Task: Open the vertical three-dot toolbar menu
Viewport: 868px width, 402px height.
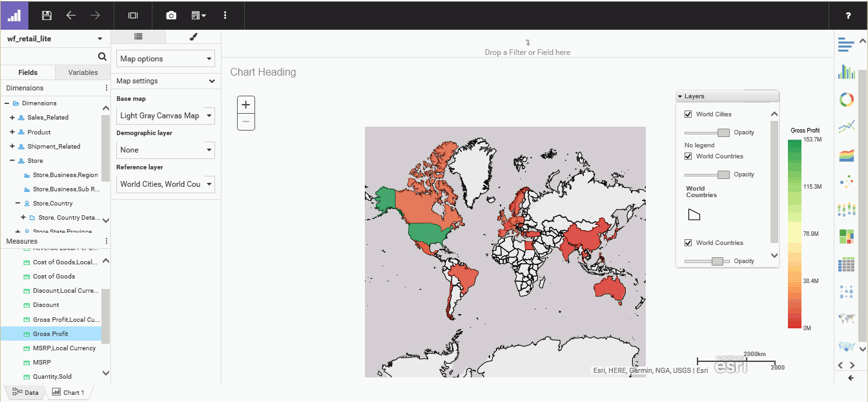Action: coord(225,15)
